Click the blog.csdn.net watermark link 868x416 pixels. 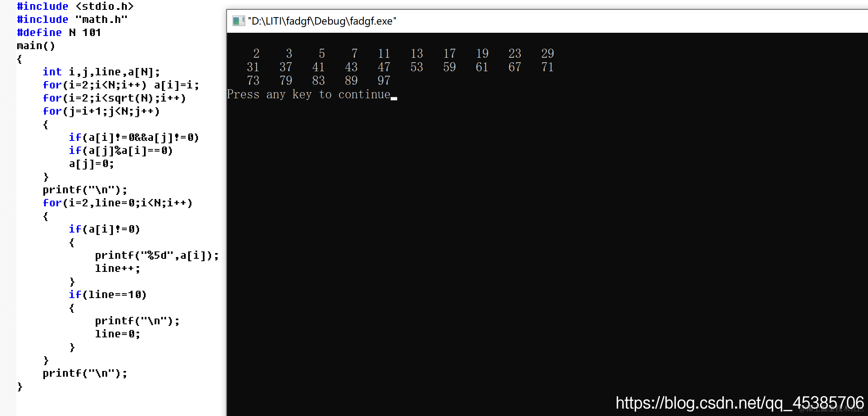click(x=740, y=403)
